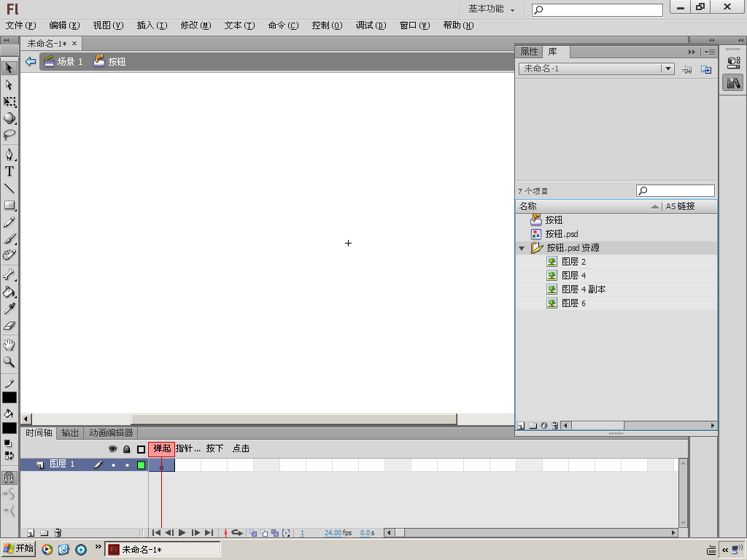The image size is (747, 560).
Task: Toggle visibility dot for 图层 1
Action: tap(113, 464)
